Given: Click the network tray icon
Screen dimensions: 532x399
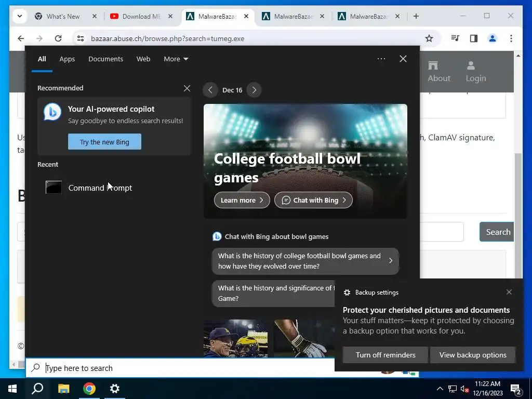Looking at the screenshot, I should (453, 389).
